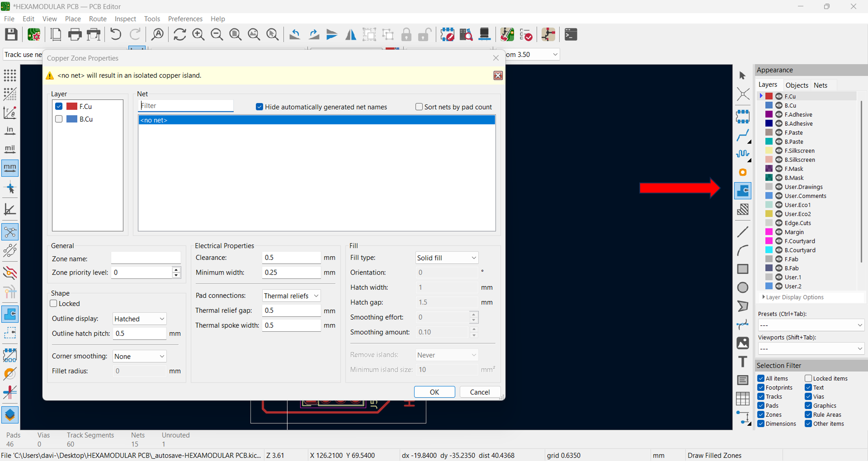The image size is (868, 461).
Task: Select the Draw circle tool
Action: tap(743, 287)
